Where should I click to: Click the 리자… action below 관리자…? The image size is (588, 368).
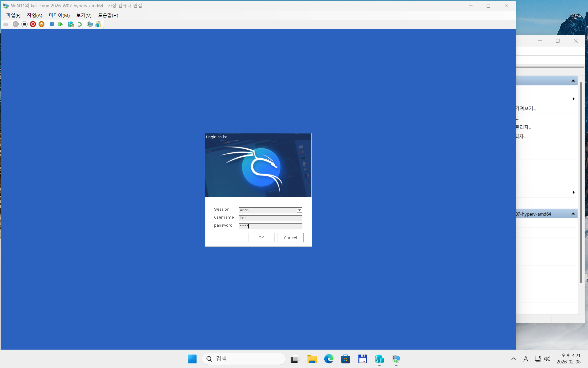coord(521,136)
